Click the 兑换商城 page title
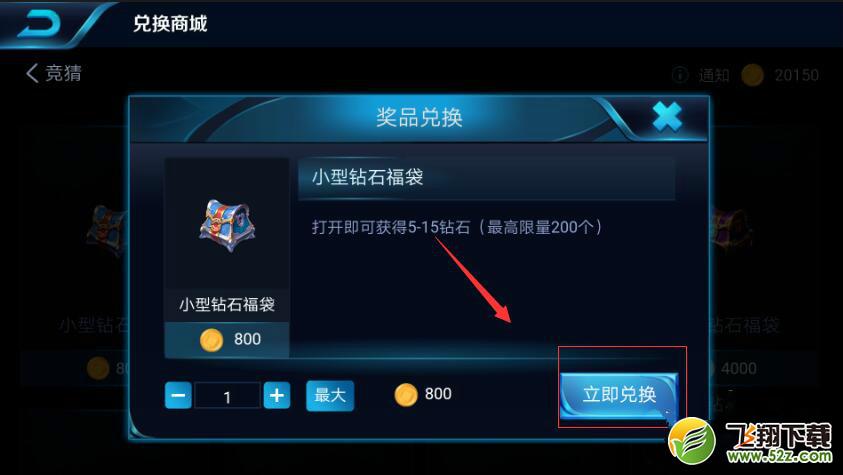The height and width of the screenshot is (475, 843). (x=170, y=24)
